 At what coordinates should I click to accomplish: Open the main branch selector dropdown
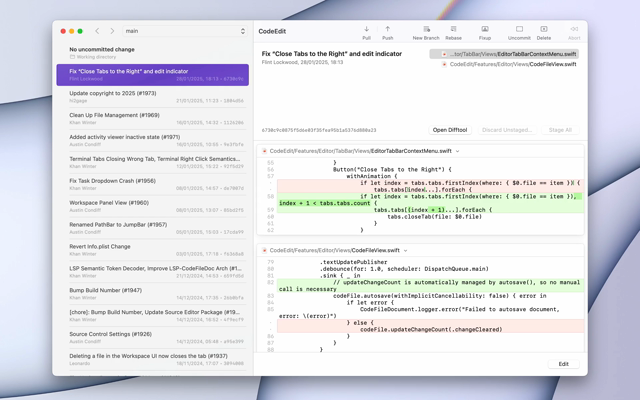[185, 31]
